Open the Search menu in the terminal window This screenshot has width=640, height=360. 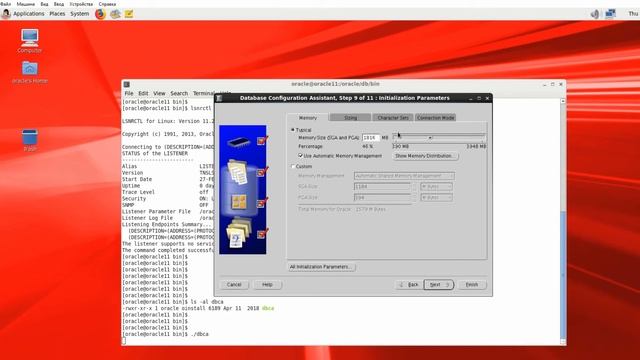pyautogui.click(x=179, y=93)
